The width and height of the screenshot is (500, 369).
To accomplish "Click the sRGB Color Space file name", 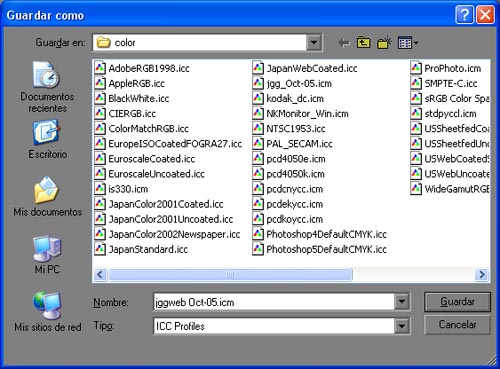I will coord(457,99).
